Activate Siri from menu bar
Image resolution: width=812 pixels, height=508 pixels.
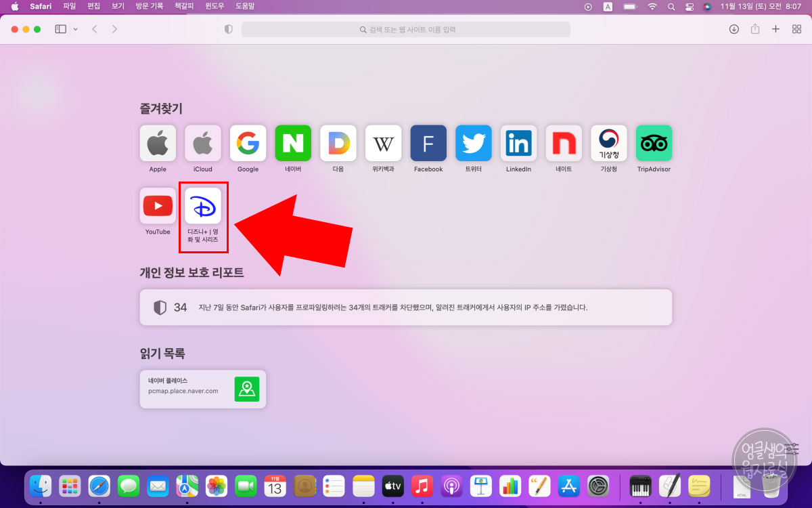(x=707, y=6)
